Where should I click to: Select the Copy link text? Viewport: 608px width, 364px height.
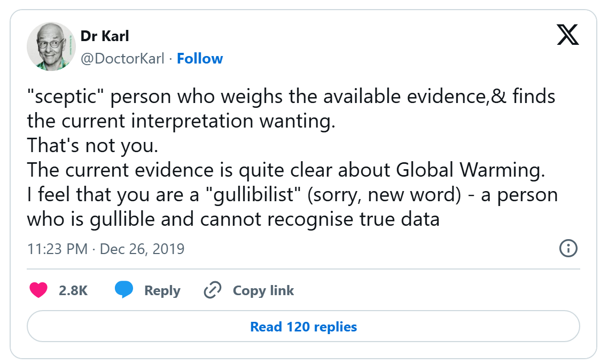[x=263, y=290]
